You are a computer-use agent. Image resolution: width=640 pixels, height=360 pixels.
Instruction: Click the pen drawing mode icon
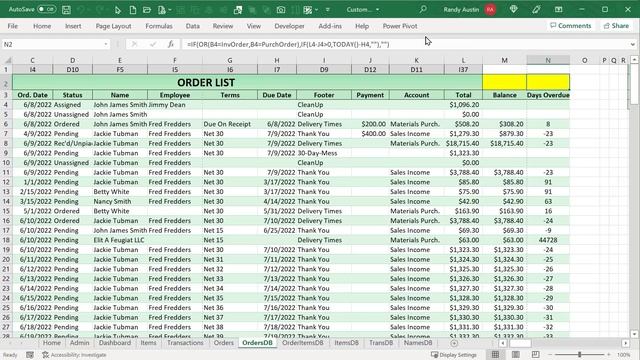click(x=536, y=9)
